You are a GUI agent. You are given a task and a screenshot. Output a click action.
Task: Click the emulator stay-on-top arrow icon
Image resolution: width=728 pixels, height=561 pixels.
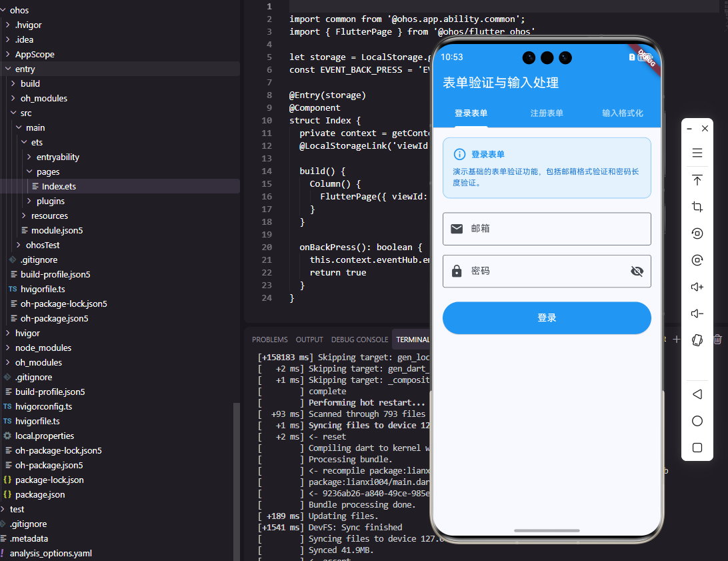(697, 179)
